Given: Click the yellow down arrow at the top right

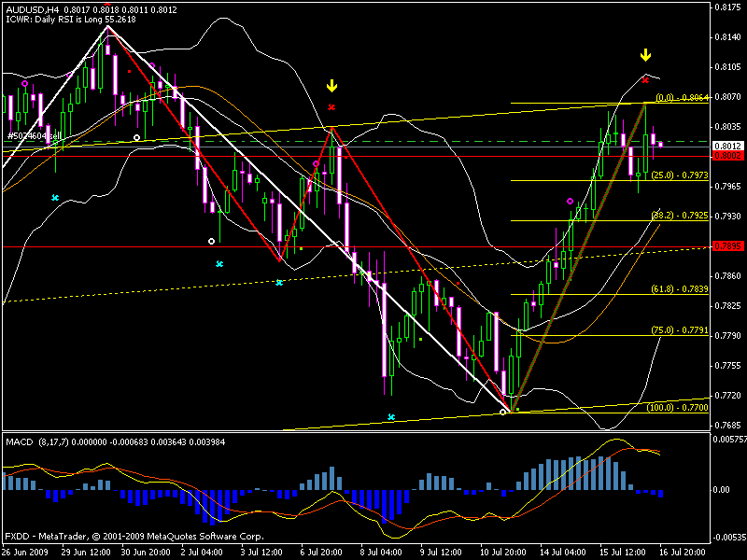Looking at the screenshot, I should (x=645, y=55).
